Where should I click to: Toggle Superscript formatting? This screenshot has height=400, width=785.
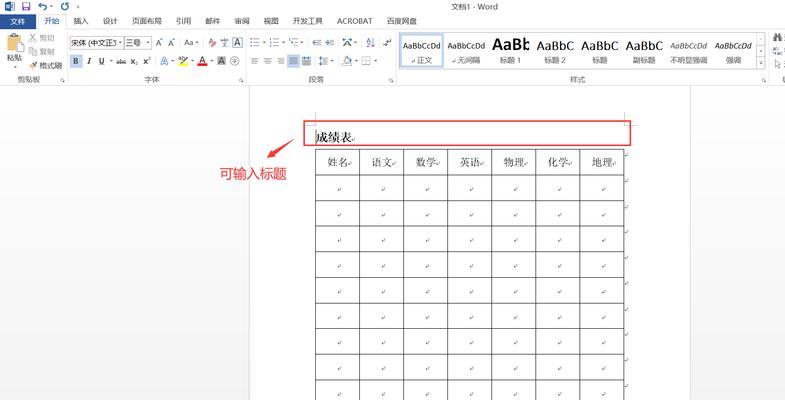pos(147,61)
